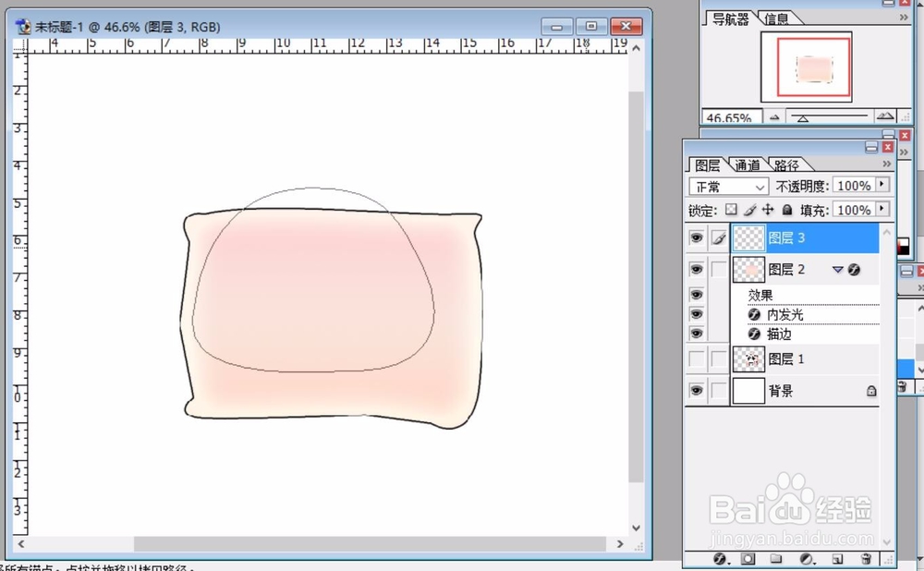Click the 不透明度 100% opacity field
Screen dimensions: 924x571
(x=854, y=185)
